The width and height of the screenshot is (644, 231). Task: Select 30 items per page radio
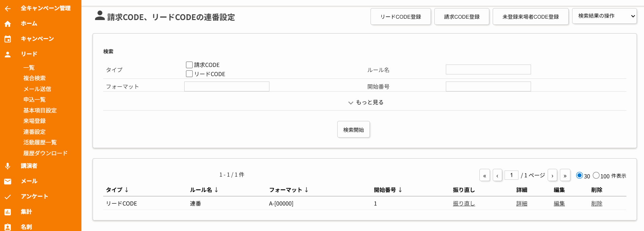(x=580, y=175)
